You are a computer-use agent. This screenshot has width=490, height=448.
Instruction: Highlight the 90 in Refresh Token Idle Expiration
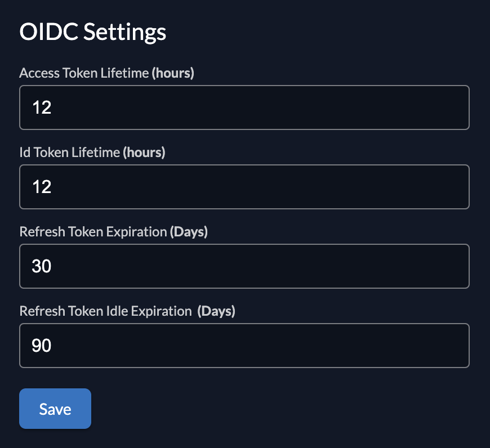pyautogui.click(x=41, y=345)
